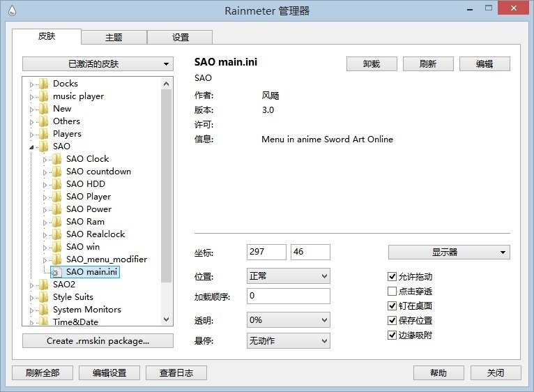This screenshot has width=534, height=392.
Task: Expand the Docks folder tree node
Action: 31,84
